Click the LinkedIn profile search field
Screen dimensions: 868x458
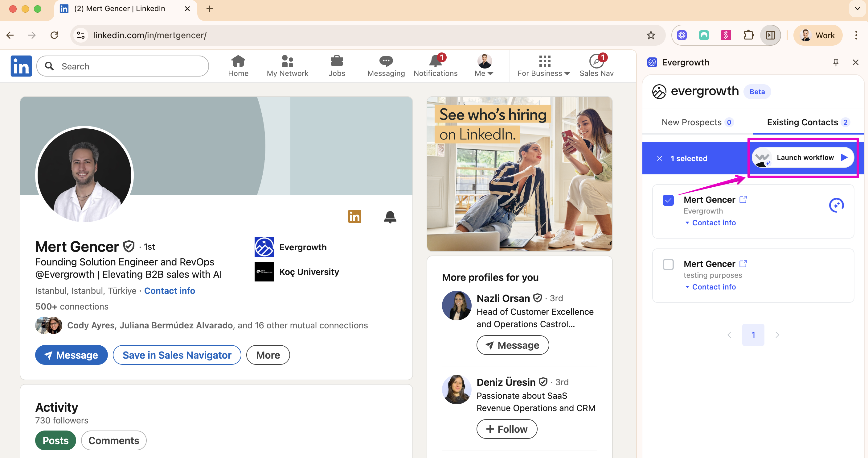122,66
